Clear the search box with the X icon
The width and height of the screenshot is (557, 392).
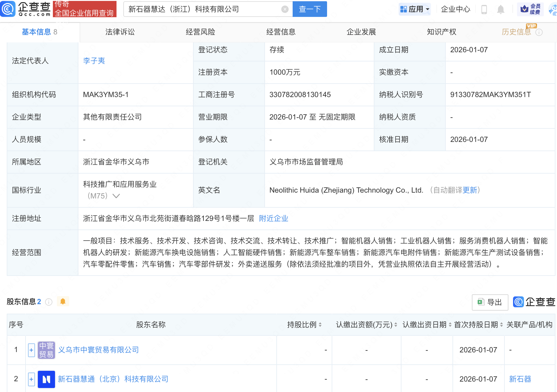pyautogui.click(x=285, y=9)
